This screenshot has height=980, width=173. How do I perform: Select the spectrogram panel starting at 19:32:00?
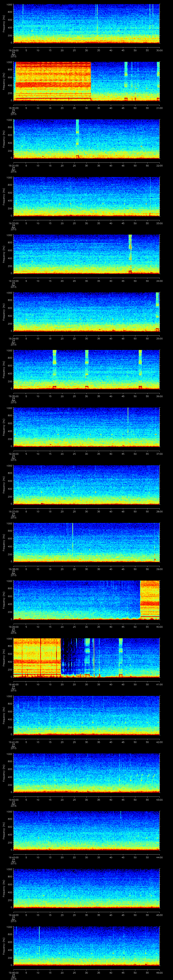pos(86,197)
